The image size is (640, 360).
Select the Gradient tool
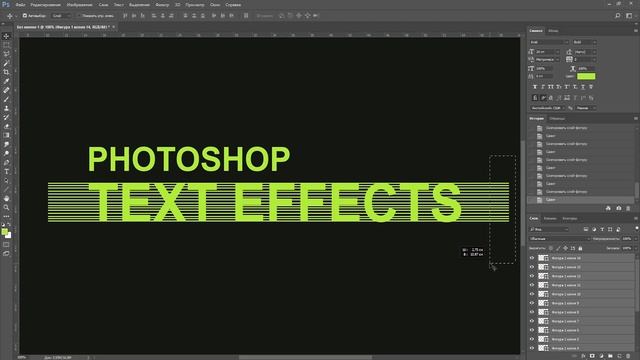[6, 135]
